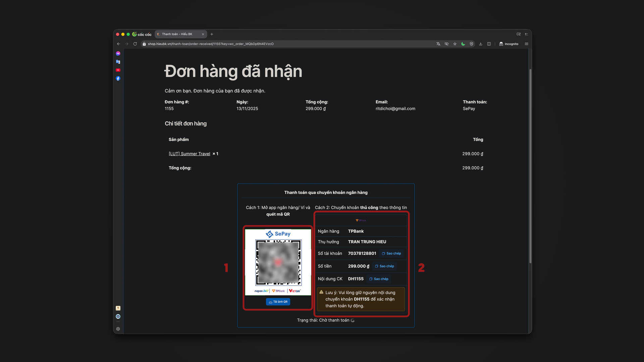Click the ad-block shield icon
Viewport: 644px width, 362px height.
point(472,44)
